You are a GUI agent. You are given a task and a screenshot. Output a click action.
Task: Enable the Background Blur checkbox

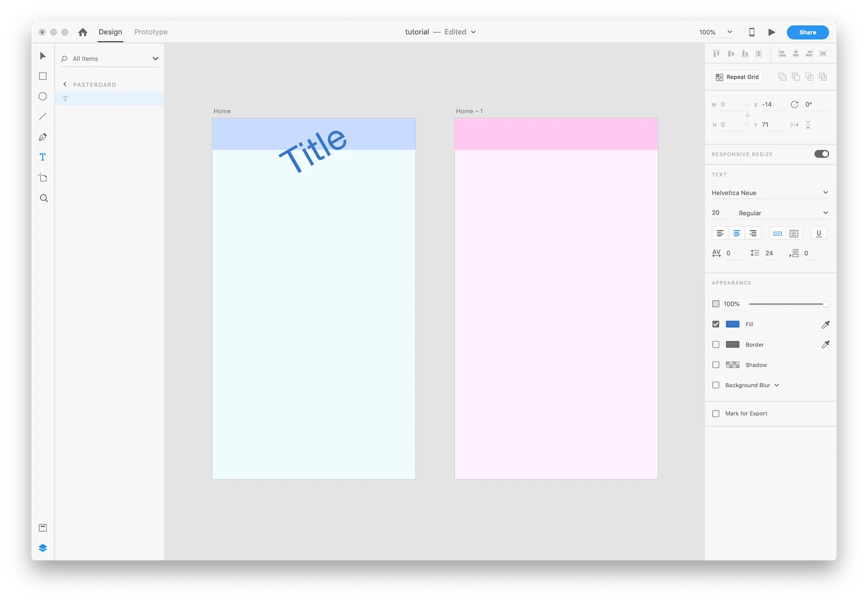[x=716, y=385]
